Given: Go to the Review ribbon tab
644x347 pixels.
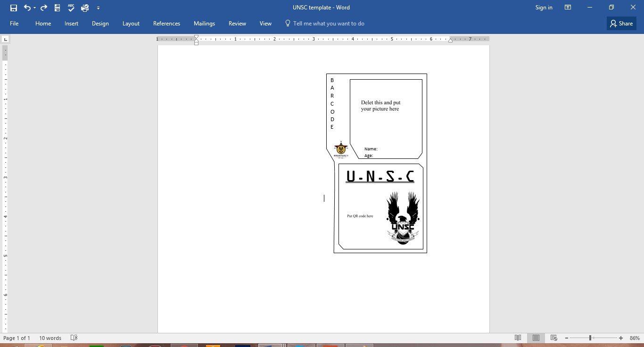Looking at the screenshot, I should tap(237, 24).
